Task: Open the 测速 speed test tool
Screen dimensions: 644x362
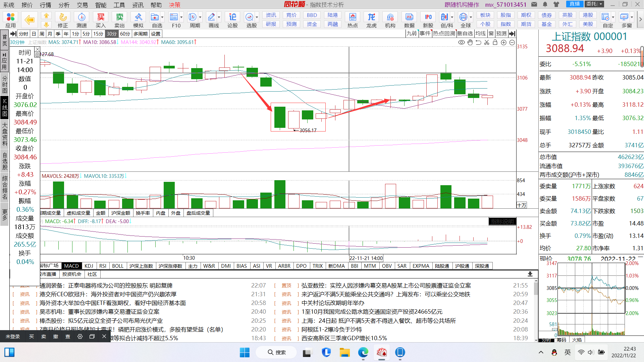Action: point(82,20)
